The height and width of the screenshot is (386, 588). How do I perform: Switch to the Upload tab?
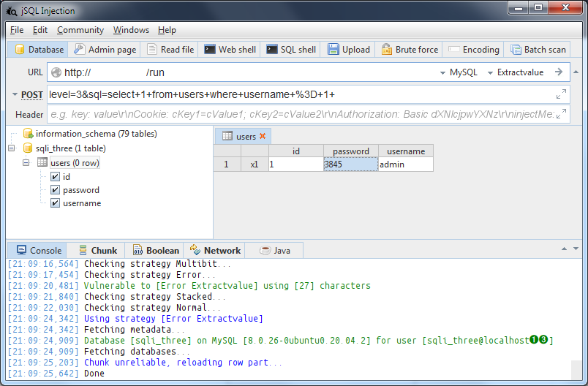coord(349,50)
